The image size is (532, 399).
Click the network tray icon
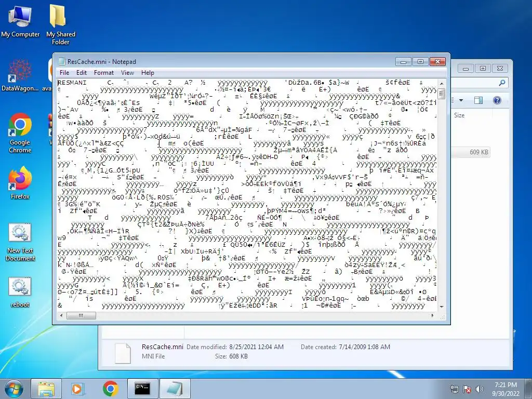click(455, 389)
